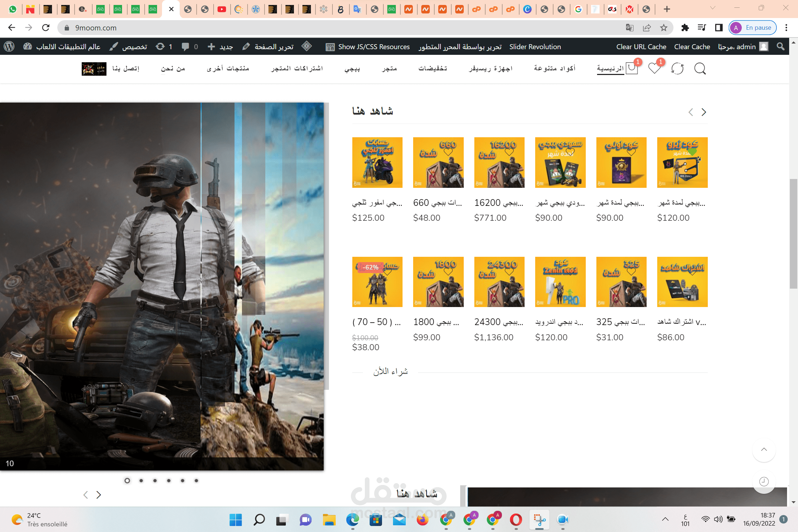The width and height of the screenshot is (798, 532).
Task: Click Clear URL Cache in admin bar
Action: click(x=641, y=47)
